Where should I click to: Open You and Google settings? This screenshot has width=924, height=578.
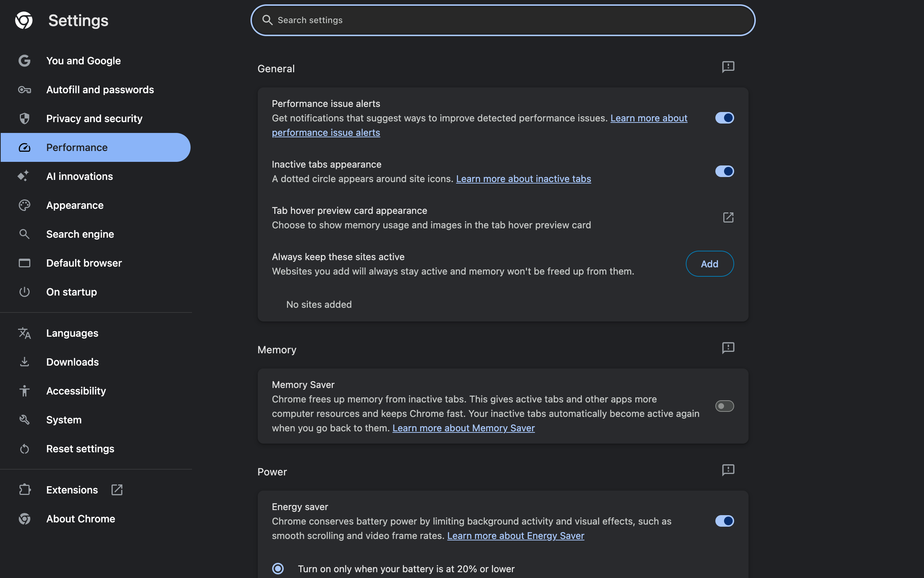pos(95,61)
